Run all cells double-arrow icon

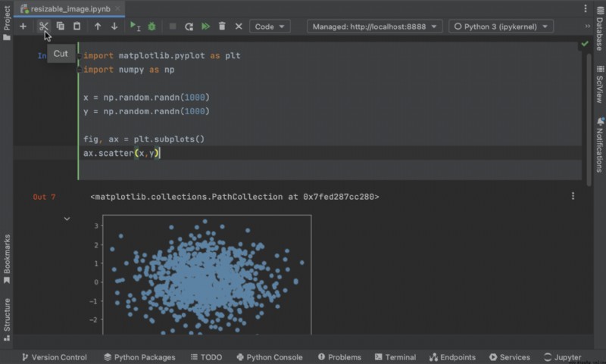point(205,26)
